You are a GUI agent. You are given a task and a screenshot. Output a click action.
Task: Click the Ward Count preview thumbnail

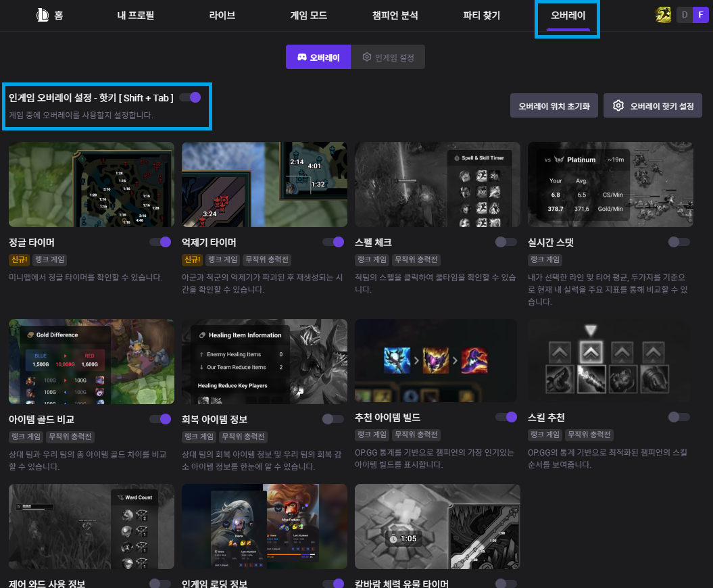tap(91, 526)
